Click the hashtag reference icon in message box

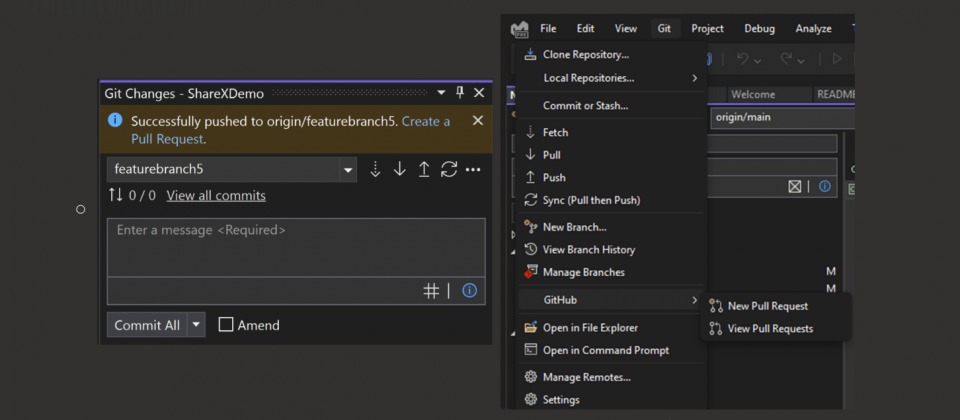point(431,291)
